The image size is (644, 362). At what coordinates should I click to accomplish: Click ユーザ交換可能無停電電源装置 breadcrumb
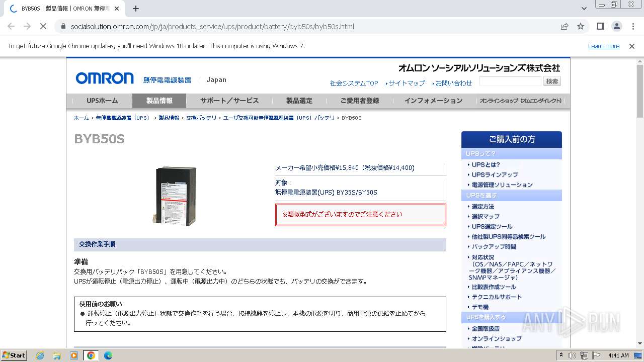point(279,118)
